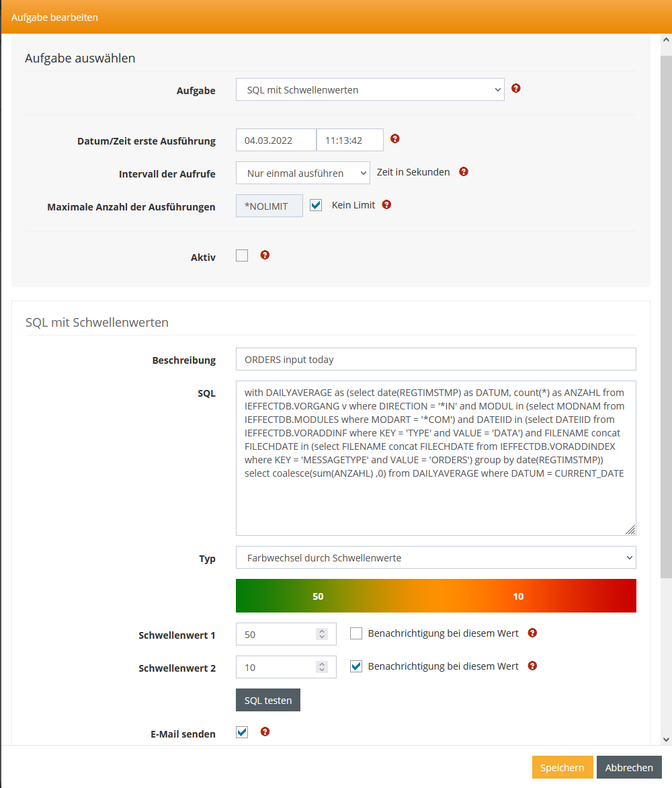Cancel editing with Abbrechen button
The height and width of the screenshot is (788, 672).
629,767
